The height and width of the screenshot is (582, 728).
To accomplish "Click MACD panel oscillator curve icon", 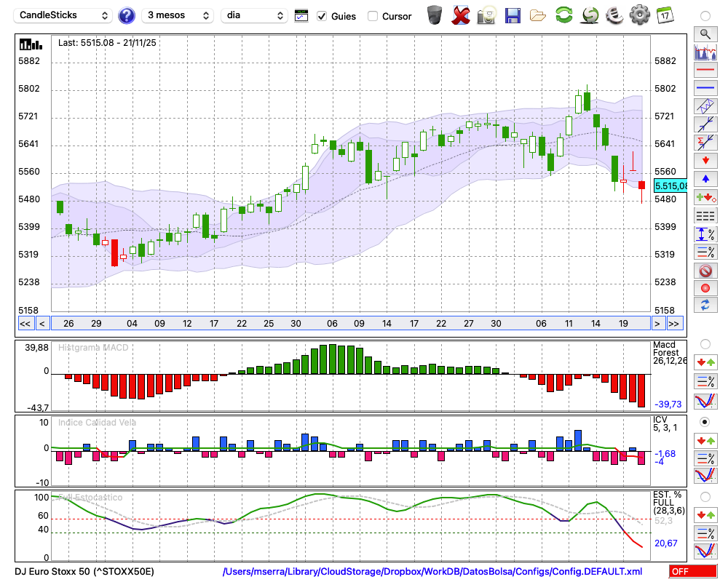I will 705,401.
